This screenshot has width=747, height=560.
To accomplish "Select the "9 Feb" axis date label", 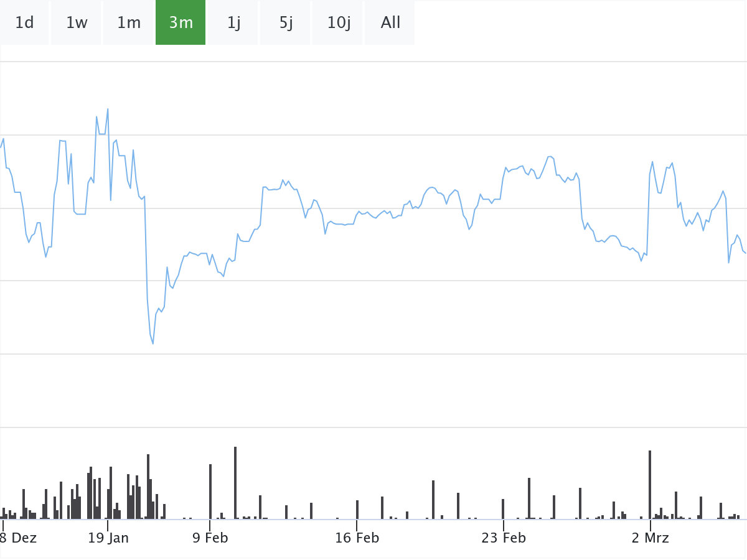I will pyautogui.click(x=210, y=538).
